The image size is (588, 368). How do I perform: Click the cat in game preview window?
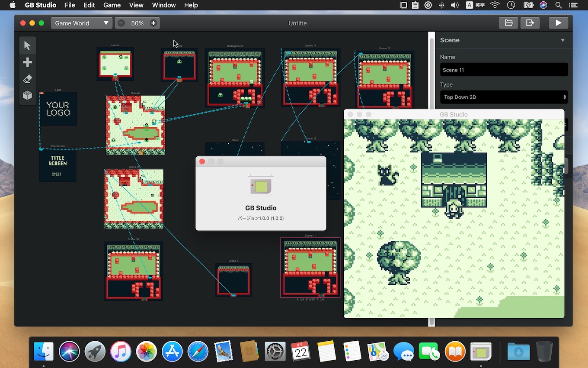pos(388,174)
